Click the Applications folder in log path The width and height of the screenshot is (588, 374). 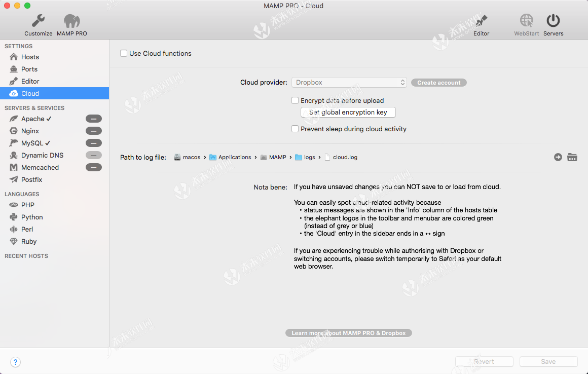point(230,157)
